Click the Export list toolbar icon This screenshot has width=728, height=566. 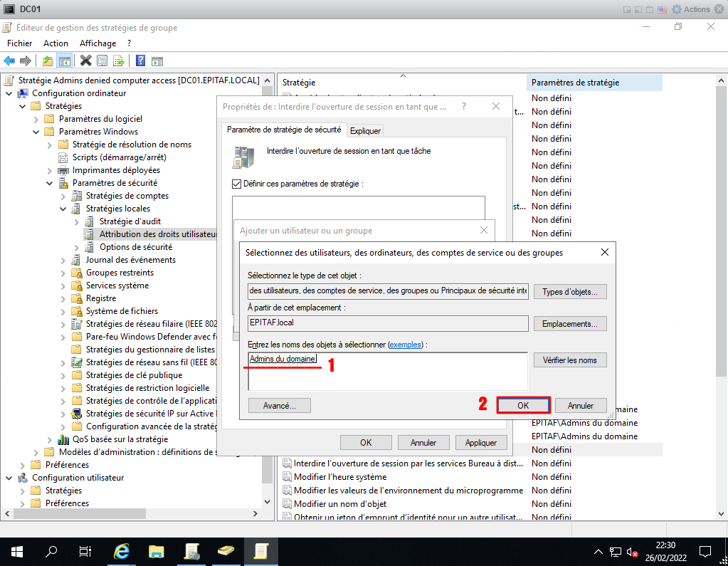click(119, 61)
